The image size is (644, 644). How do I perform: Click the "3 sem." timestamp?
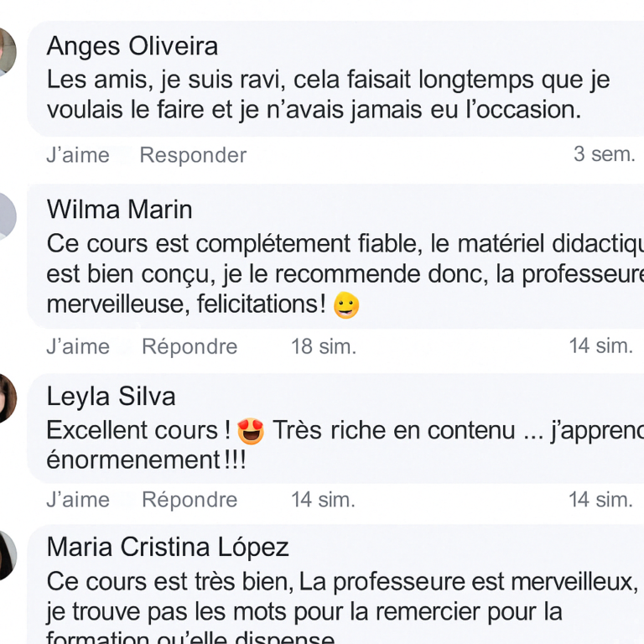click(604, 154)
